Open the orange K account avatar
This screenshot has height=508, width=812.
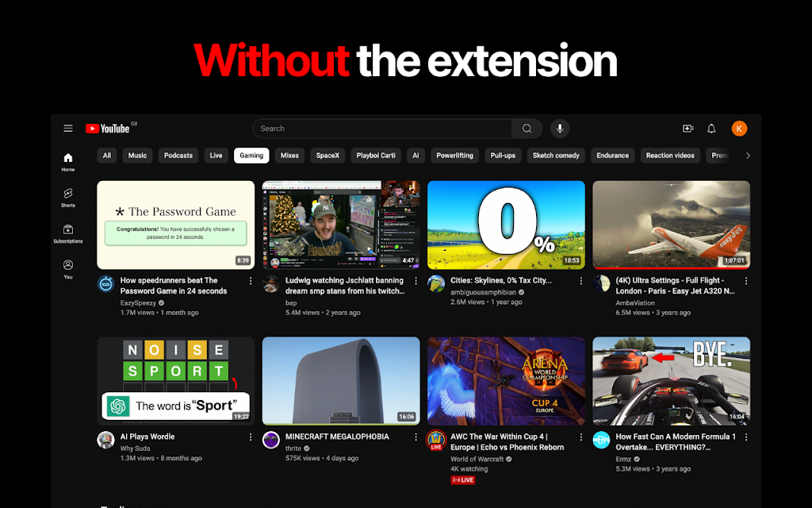coord(739,129)
